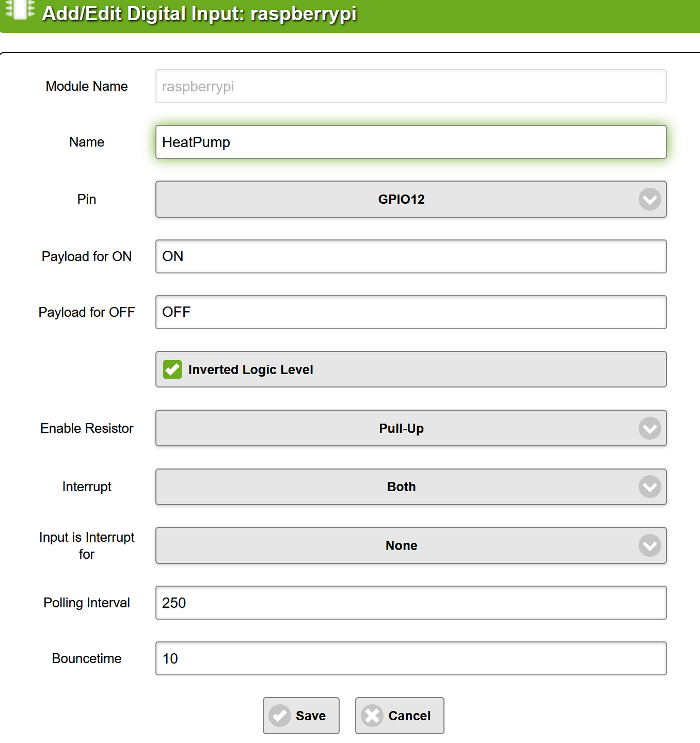Viewport: 700px width, 743px height.
Task: Uncheck the Inverted Logic Level checkbox
Action: (172, 369)
